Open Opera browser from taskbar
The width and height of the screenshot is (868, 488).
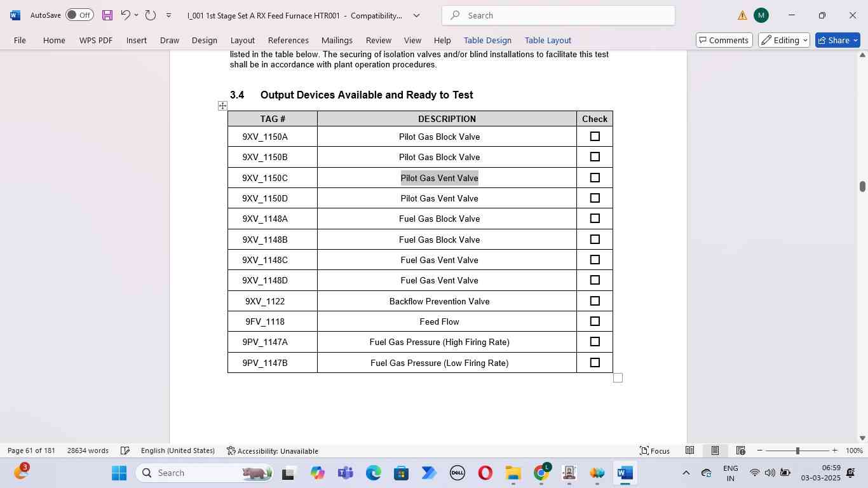pyautogui.click(x=485, y=473)
